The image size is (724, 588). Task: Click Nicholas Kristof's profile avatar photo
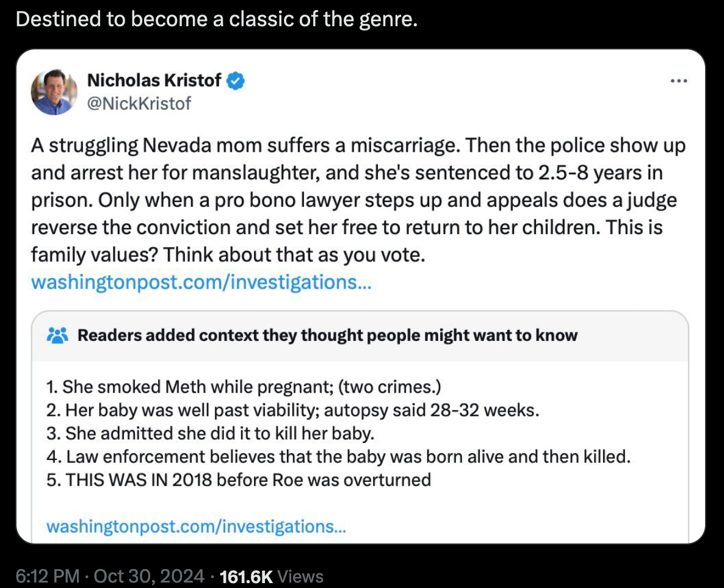(x=54, y=91)
